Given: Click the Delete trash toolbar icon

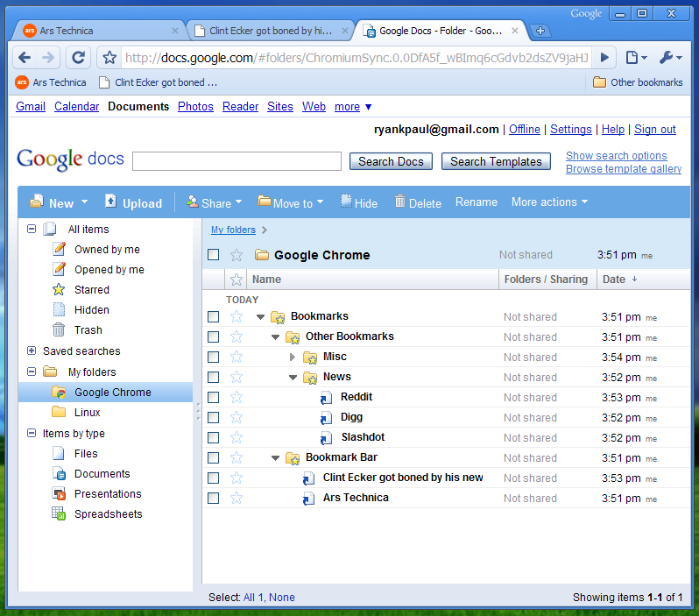Looking at the screenshot, I should click(x=400, y=202).
